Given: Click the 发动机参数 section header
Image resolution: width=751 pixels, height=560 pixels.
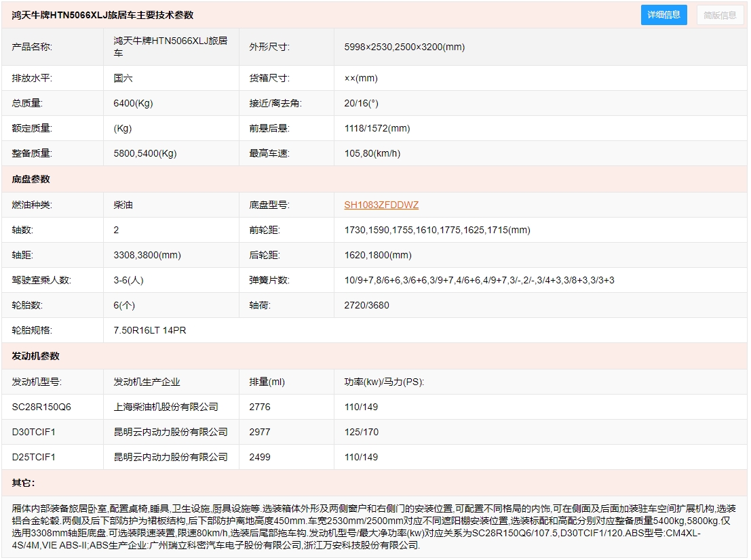Looking at the screenshot, I should (35, 357).
